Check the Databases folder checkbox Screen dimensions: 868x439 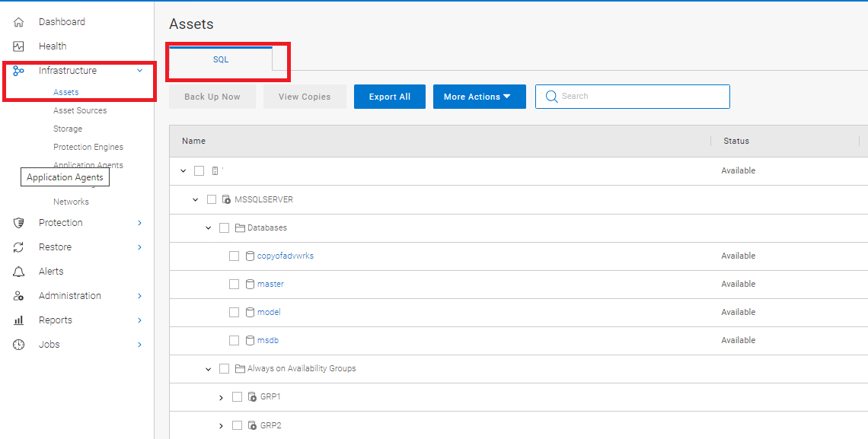point(223,227)
